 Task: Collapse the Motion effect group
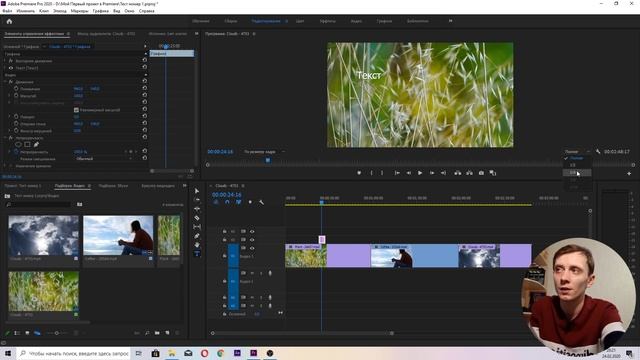click(x=5, y=82)
